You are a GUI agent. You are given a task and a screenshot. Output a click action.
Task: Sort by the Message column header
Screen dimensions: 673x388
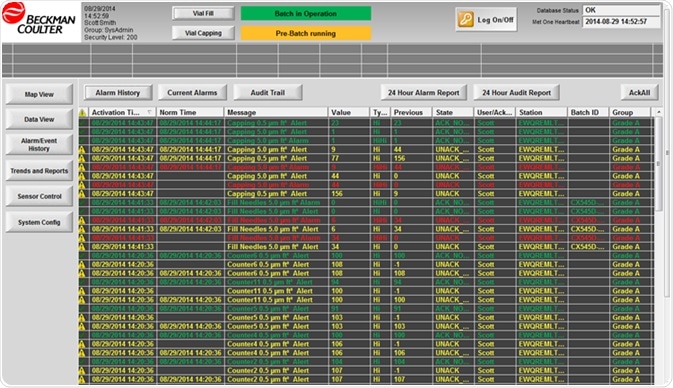click(x=276, y=112)
